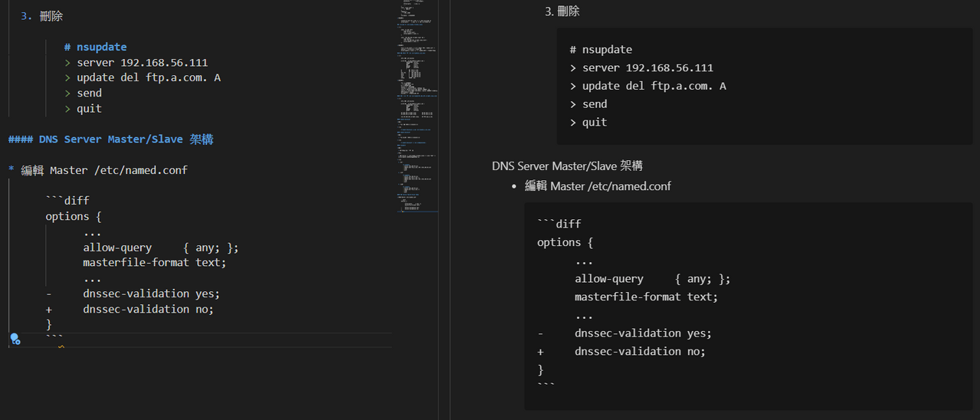Click '- dnssec-validation yes;' in preview pane
Image resolution: width=980 pixels, height=420 pixels.
click(624, 333)
